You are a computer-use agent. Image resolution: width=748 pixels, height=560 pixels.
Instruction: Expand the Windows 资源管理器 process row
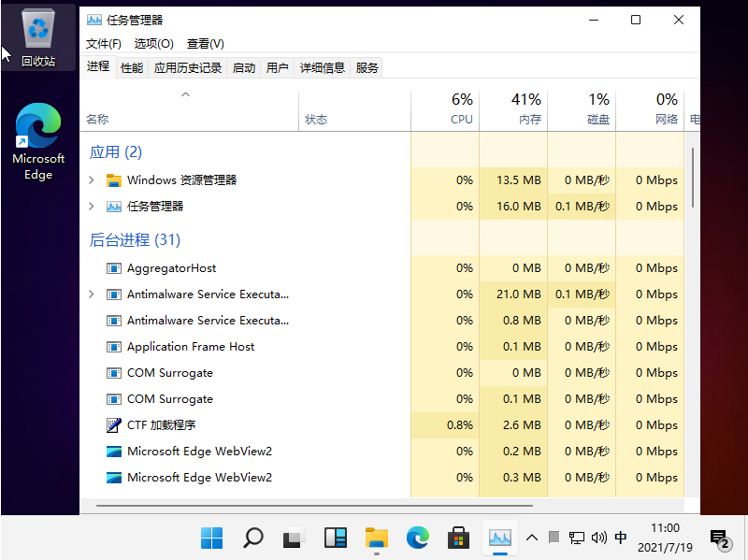91,179
